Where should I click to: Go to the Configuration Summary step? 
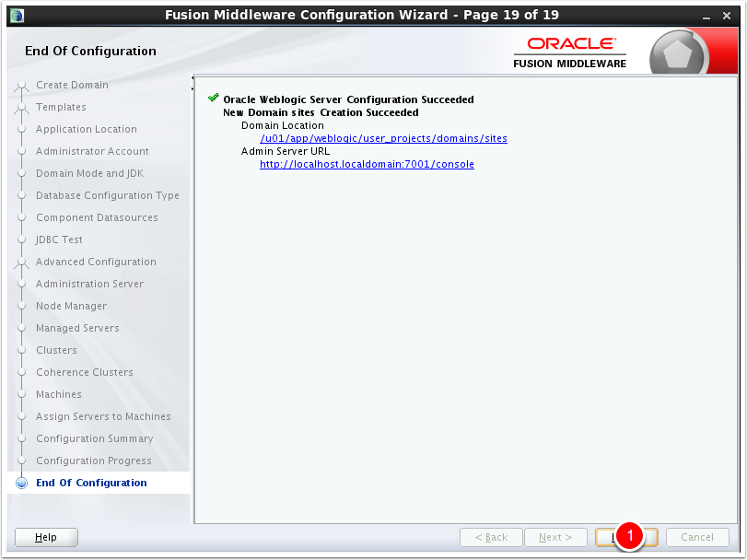tap(94, 438)
